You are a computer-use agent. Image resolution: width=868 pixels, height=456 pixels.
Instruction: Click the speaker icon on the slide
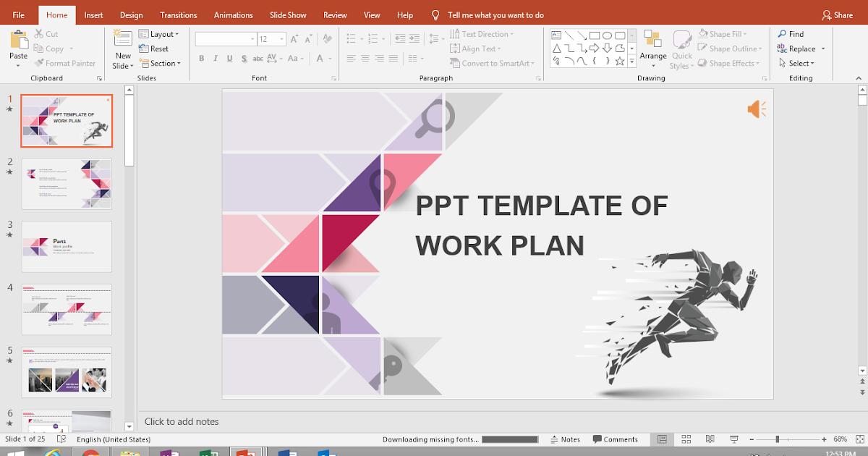(x=756, y=109)
